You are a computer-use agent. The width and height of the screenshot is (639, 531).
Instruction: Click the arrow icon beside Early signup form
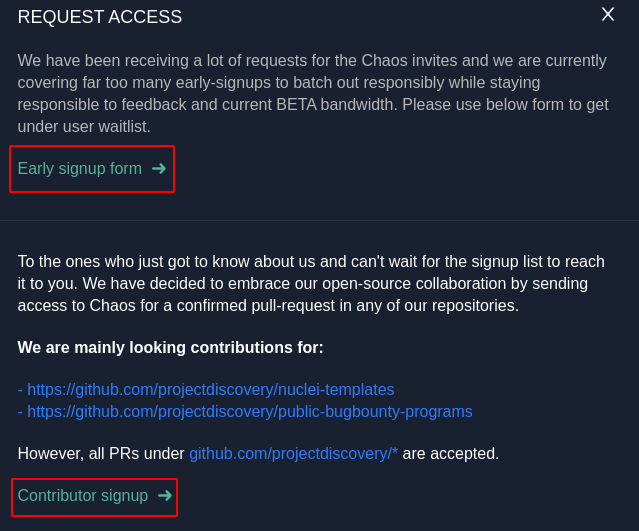click(x=159, y=168)
